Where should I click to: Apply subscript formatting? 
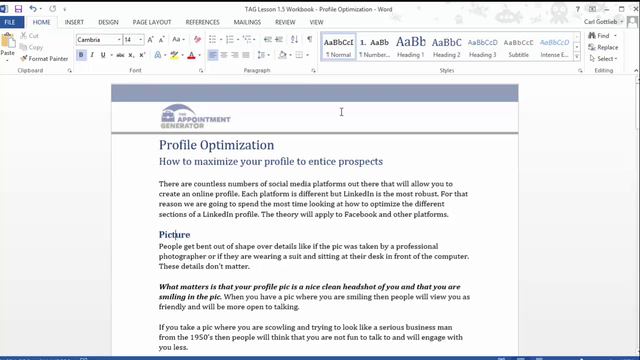(x=131, y=55)
